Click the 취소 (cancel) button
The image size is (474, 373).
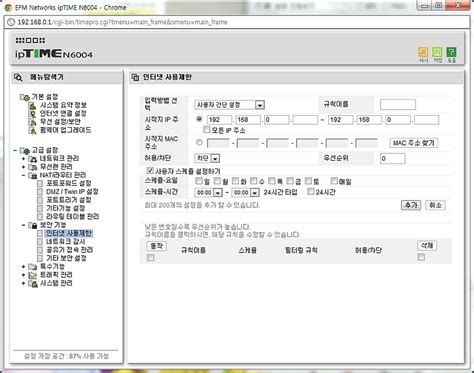435,205
